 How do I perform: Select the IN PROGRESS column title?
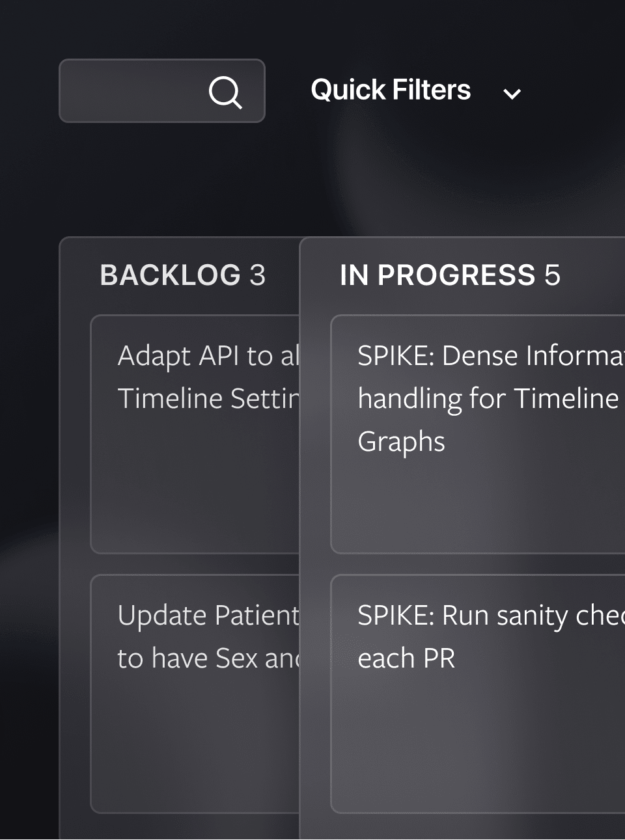[437, 275]
